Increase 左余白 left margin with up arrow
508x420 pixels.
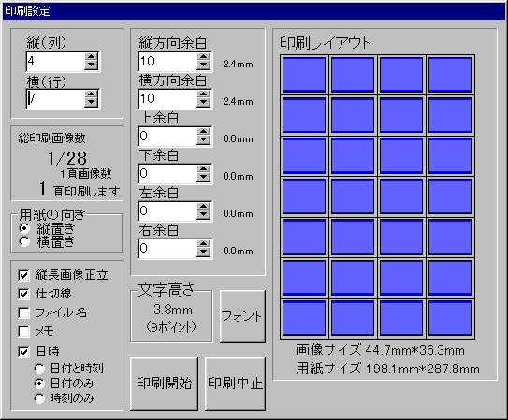[x=203, y=207]
